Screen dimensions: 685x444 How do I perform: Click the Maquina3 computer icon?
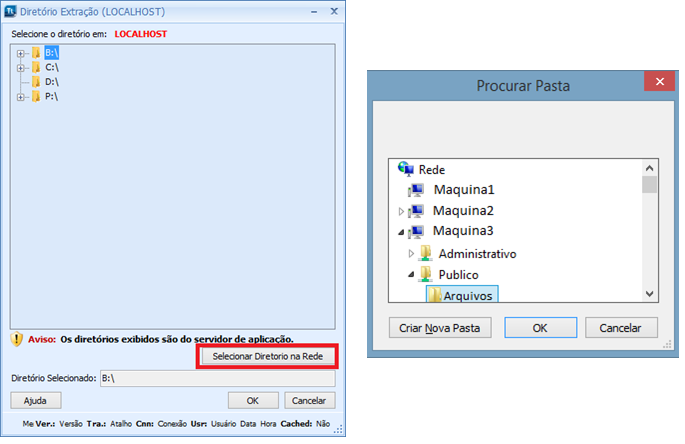point(415,231)
